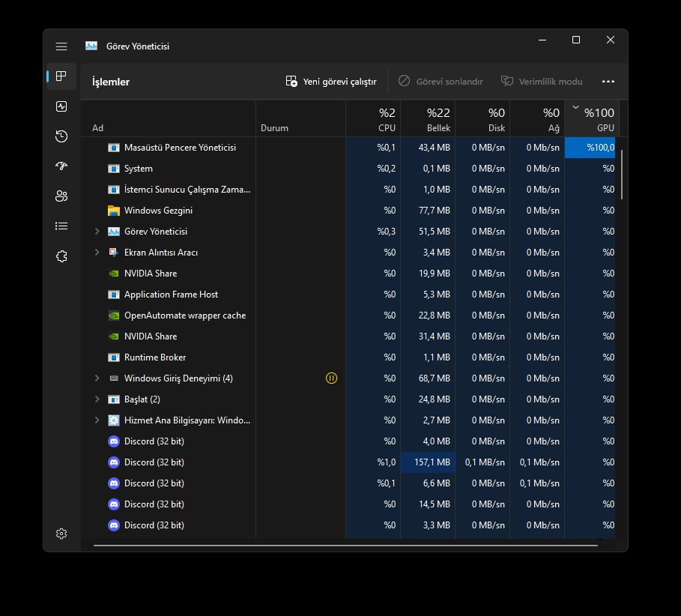Viewport: 681px width, 616px height.
Task: Click the System CPU value %0,2
Action: [x=386, y=169]
